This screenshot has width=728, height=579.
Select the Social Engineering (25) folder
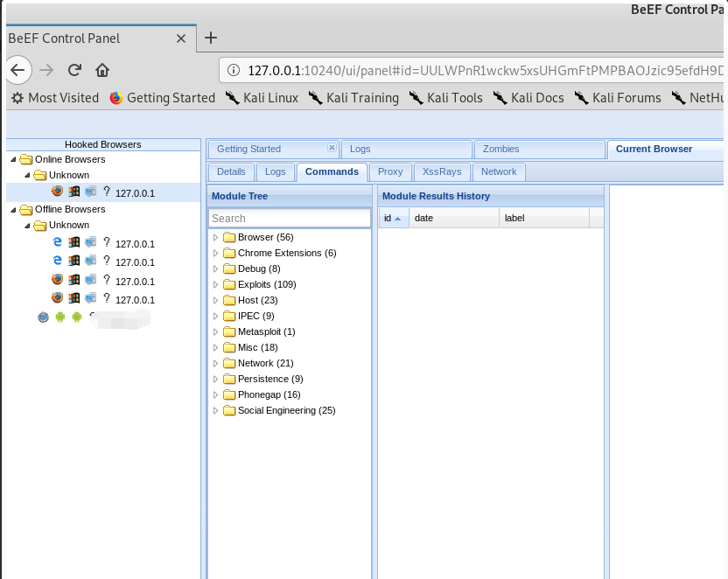click(x=286, y=410)
